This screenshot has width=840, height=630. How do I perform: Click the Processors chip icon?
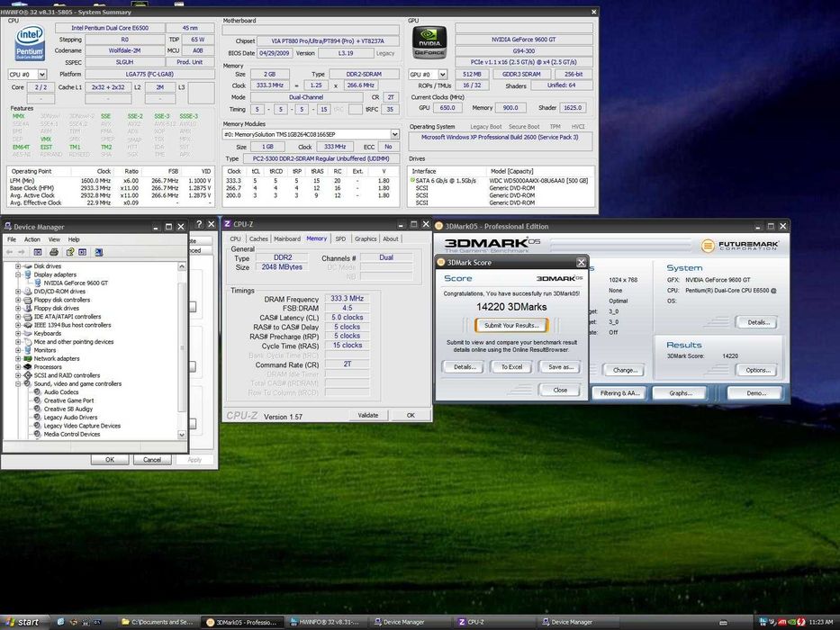point(28,367)
